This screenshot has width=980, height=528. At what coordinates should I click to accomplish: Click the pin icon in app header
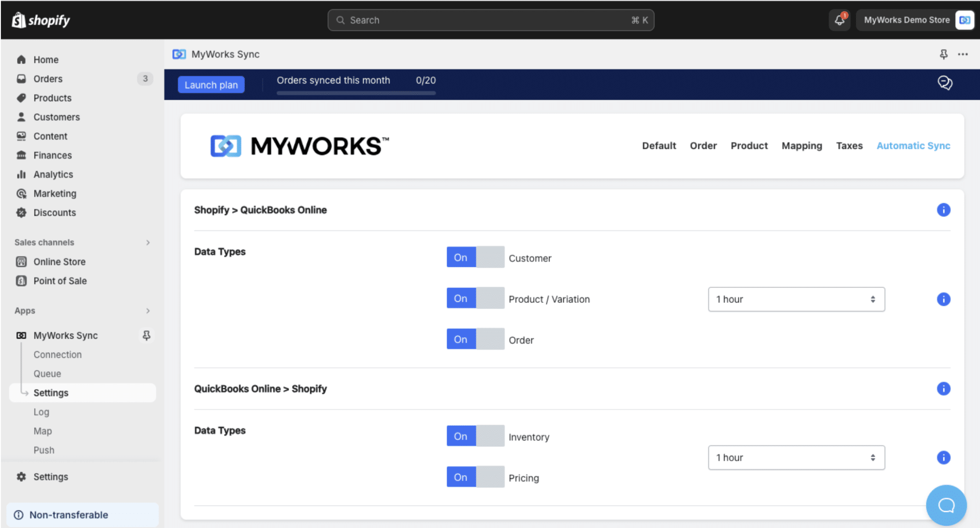tap(944, 54)
